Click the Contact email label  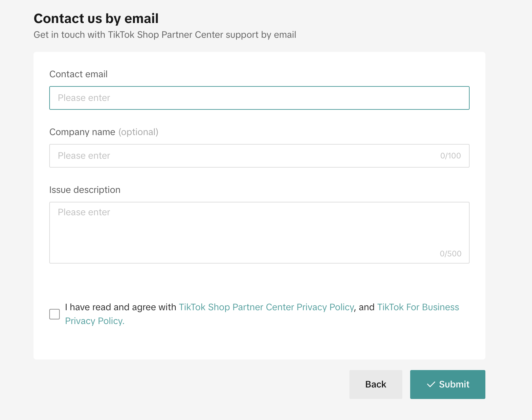[78, 74]
